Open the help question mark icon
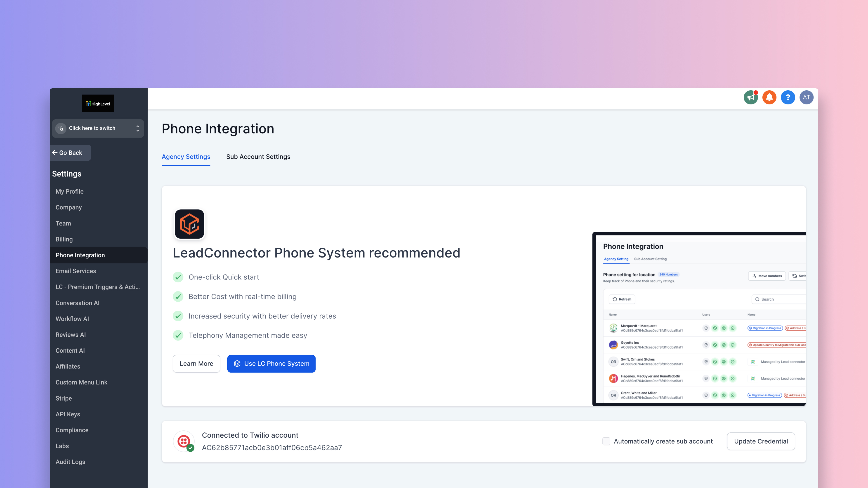Viewport: 868px width, 488px height. pos(788,98)
